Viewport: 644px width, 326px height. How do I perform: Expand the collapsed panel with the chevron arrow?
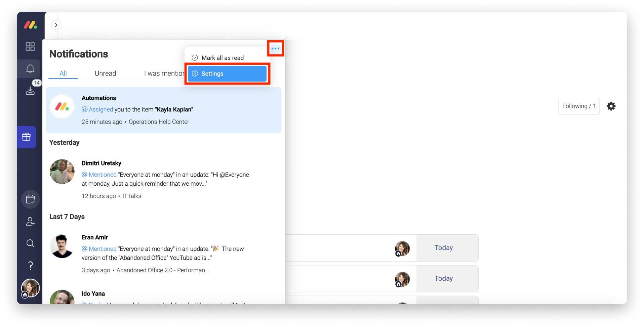point(56,25)
